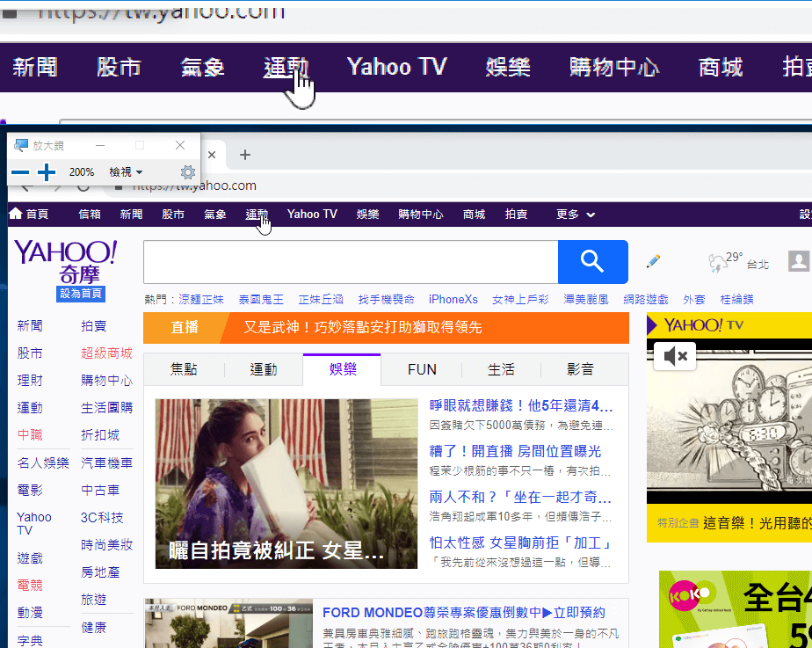The height and width of the screenshot is (648, 812).
Task: Open Magnifier settings gear
Action: [x=188, y=172]
